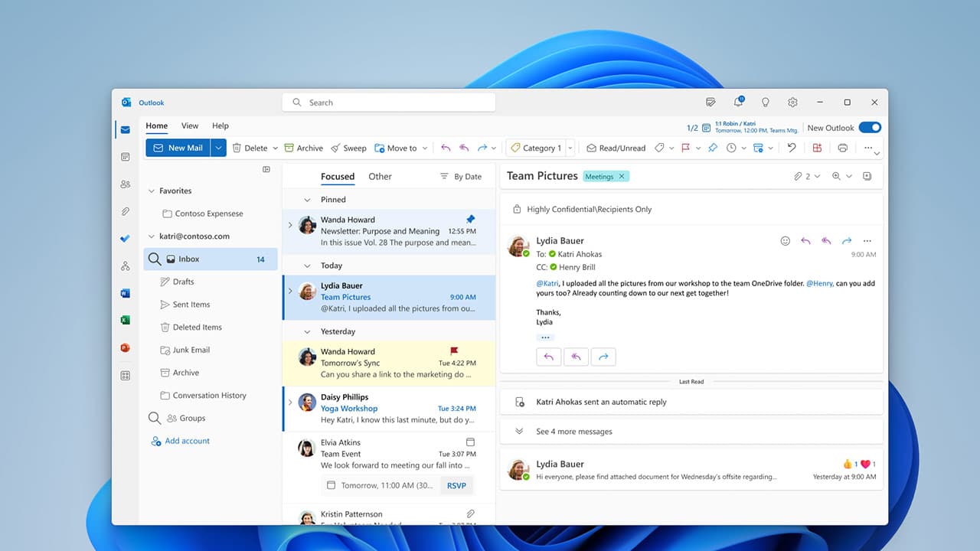980x551 pixels.
Task: Open Settings gear in the title bar
Action: click(792, 102)
